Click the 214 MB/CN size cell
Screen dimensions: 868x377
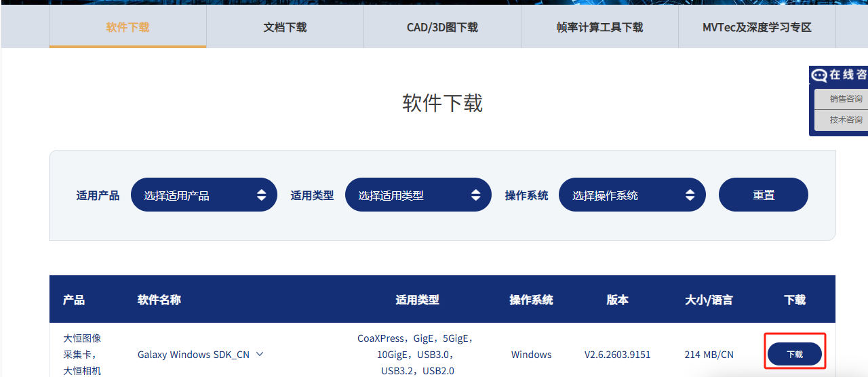[709, 355]
